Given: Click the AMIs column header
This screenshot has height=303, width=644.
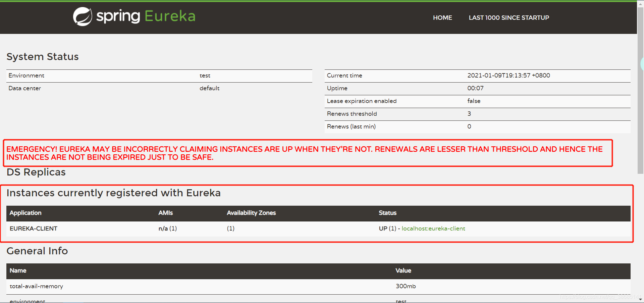Looking at the screenshot, I should pyautogui.click(x=166, y=213).
